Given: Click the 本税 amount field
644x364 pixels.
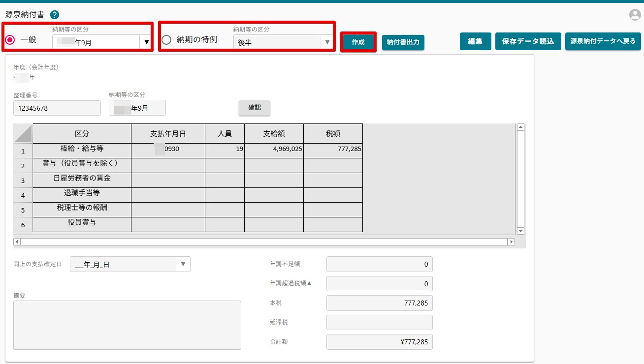Looking at the screenshot, I should pyautogui.click(x=380, y=303).
